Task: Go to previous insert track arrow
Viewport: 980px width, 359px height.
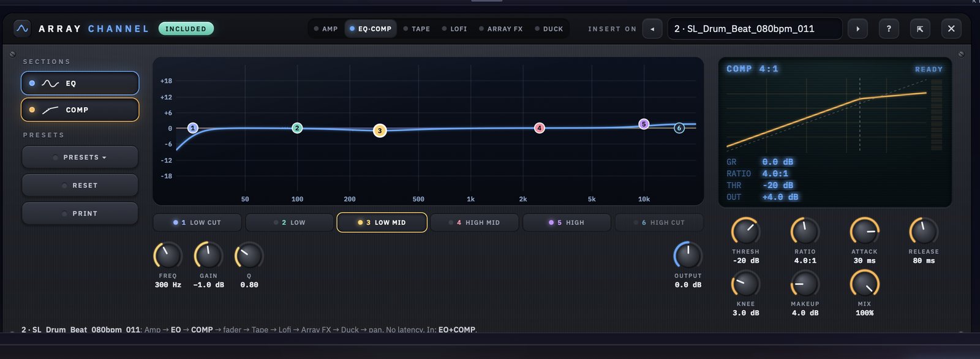Action: [652, 29]
